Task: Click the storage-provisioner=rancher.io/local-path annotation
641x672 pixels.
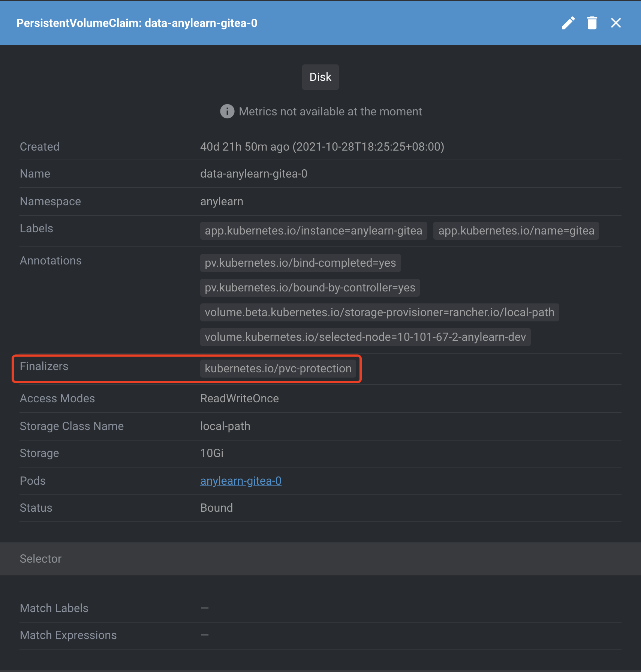Action: tap(379, 312)
